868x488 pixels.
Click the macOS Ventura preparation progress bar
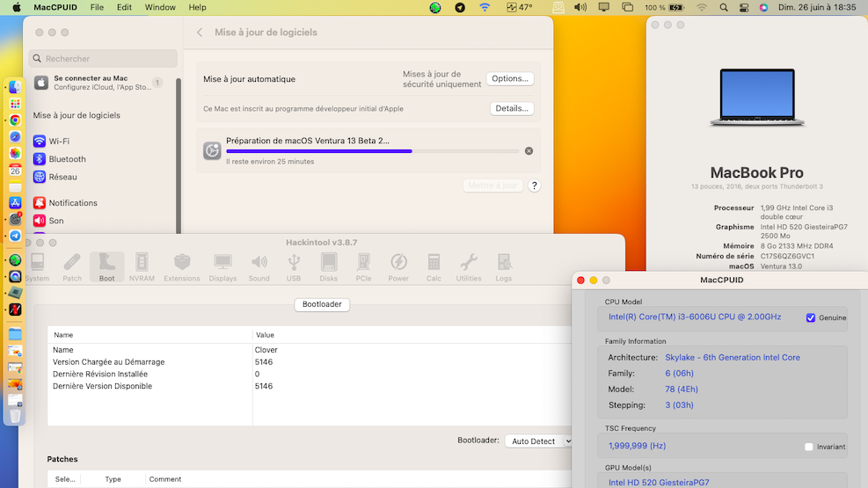pos(373,151)
